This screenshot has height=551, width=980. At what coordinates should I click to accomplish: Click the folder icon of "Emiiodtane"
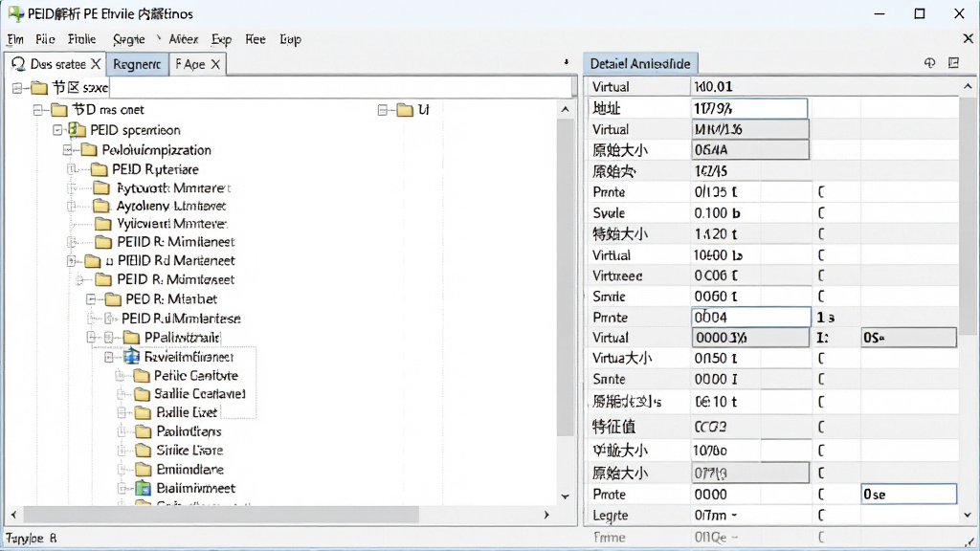144,469
